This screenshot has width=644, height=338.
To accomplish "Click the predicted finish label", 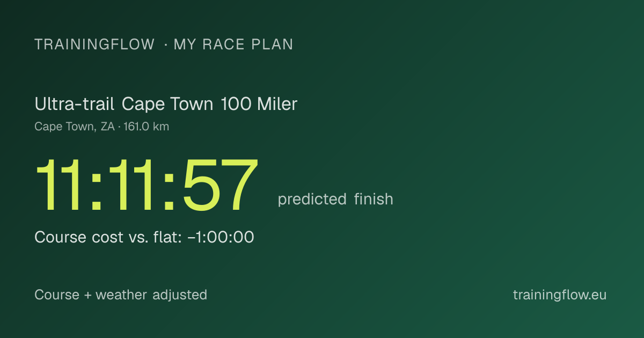I will click(335, 199).
